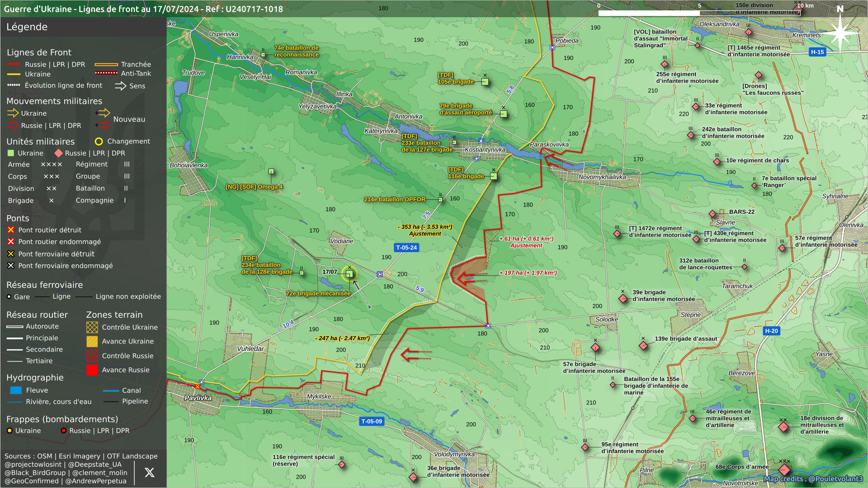Viewport: 868px width, 488px height.
Task: Click the Fleuve blue swatch in legend
Action: click(x=16, y=390)
